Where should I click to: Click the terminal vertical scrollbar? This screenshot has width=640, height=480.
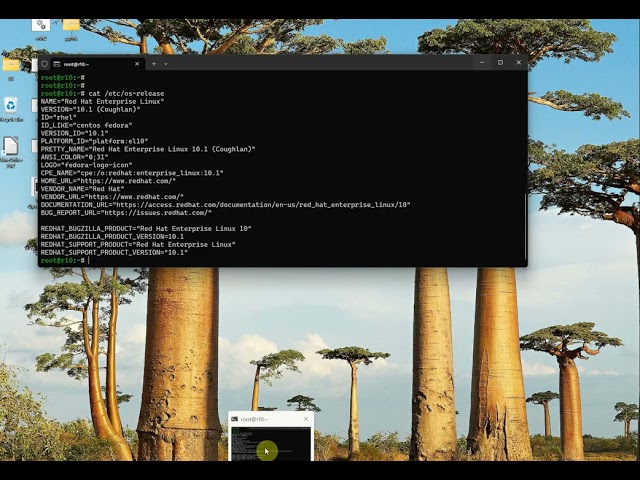coord(525,226)
